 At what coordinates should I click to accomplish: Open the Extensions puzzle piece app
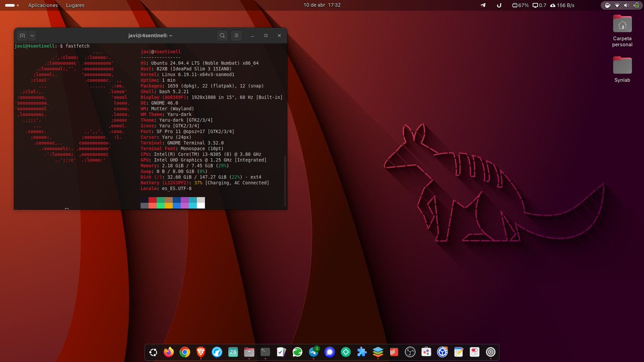click(x=362, y=352)
